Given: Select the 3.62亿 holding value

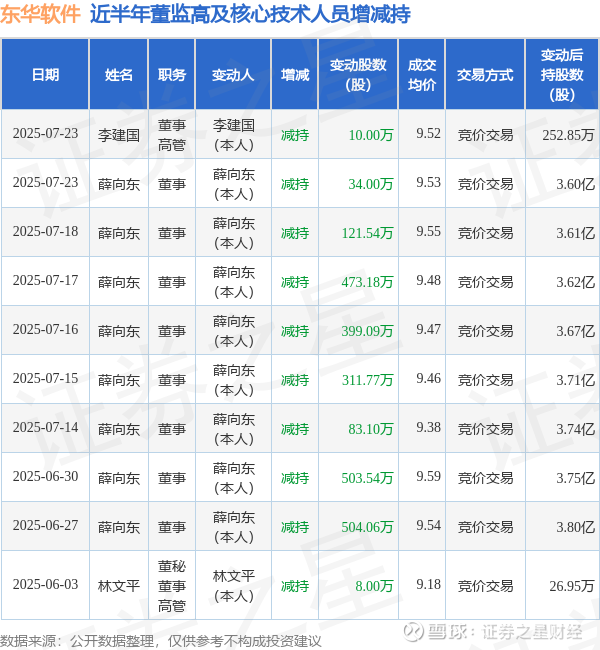Looking at the screenshot, I should pos(575,281).
